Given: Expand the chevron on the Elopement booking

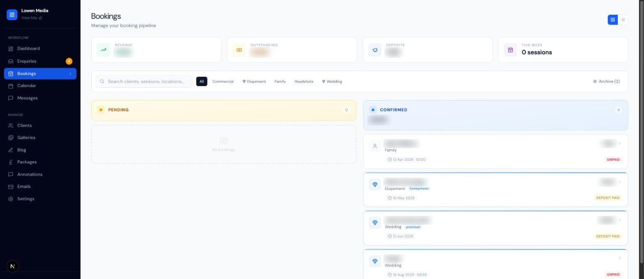Looking at the screenshot, I should [620, 182].
